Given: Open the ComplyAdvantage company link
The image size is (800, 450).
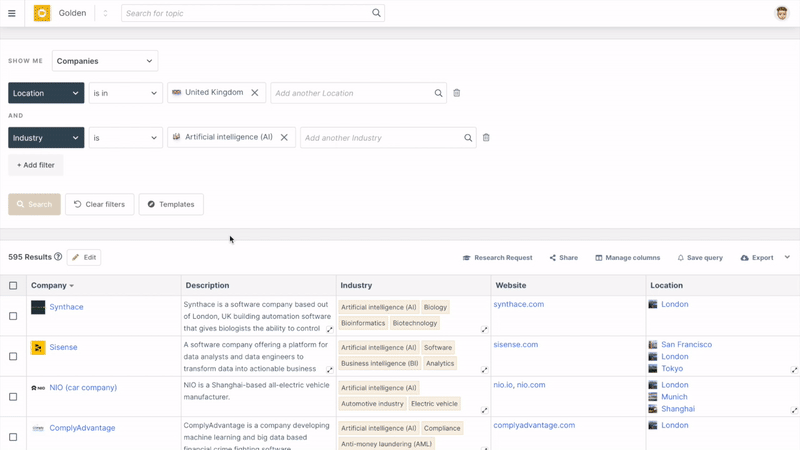Looking at the screenshot, I should pyautogui.click(x=82, y=428).
